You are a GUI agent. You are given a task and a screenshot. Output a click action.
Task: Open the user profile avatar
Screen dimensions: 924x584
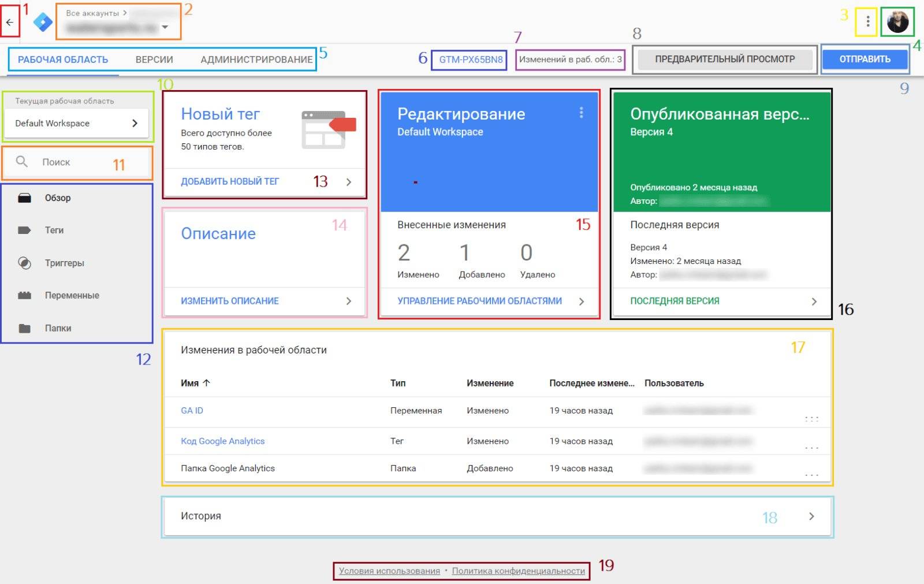(897, 22)
